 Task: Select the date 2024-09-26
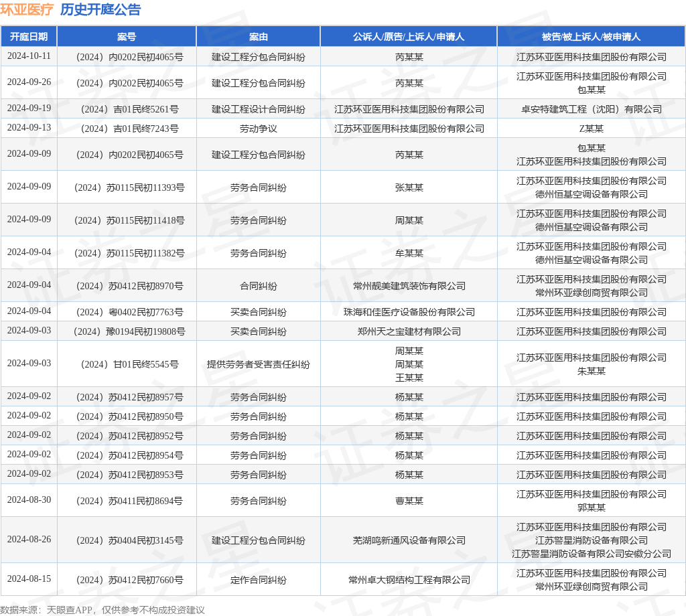click(x=29, y=82)
